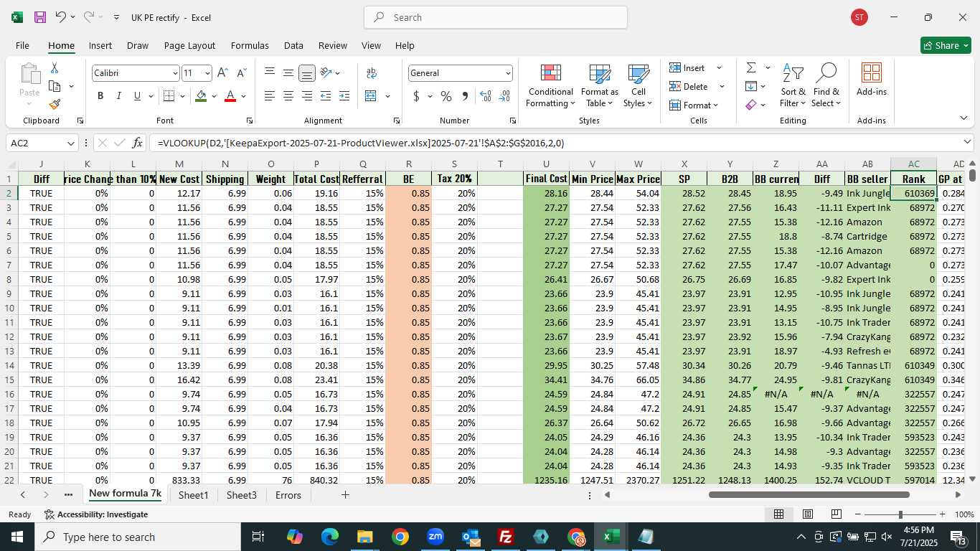Switch to the Data ribbon tab
The width and height of the screenshot is (980, 551).
tap(293, 45)
